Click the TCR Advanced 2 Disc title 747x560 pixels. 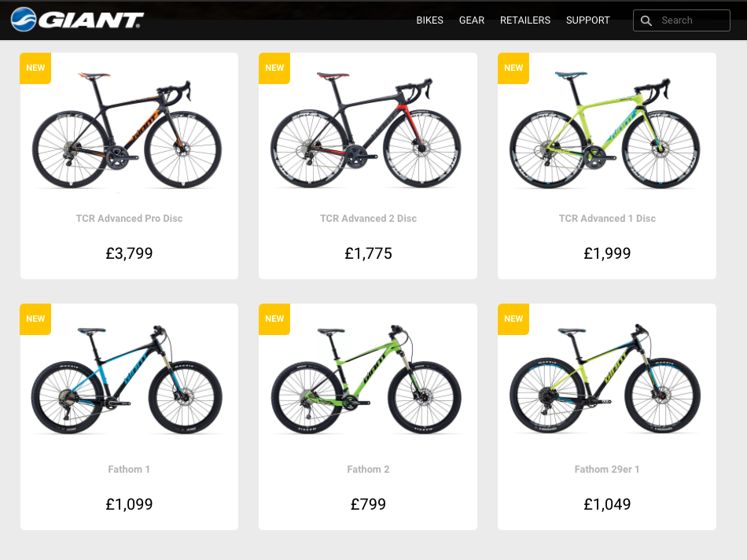pyautogui.click(x=368, y=218)
